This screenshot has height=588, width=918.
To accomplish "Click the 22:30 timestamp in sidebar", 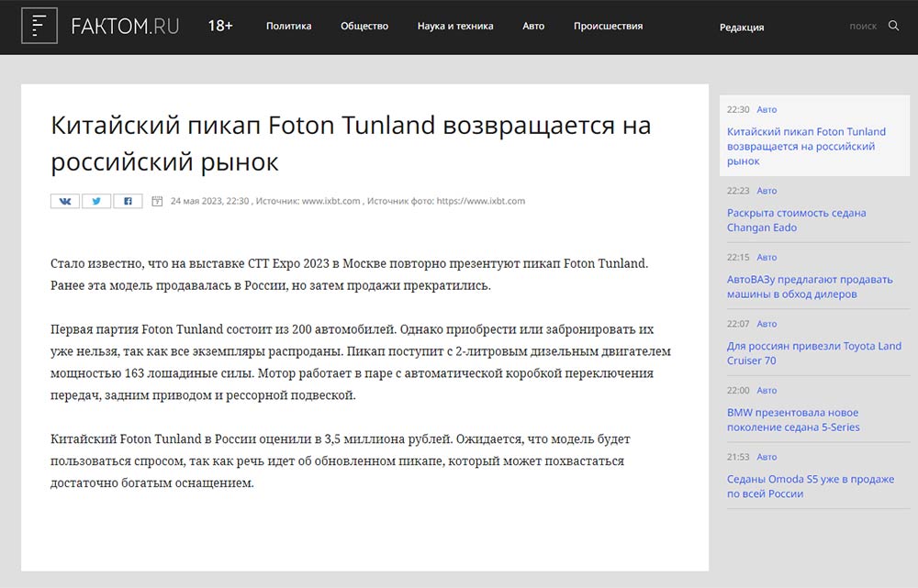I will [x=738, y=109].
